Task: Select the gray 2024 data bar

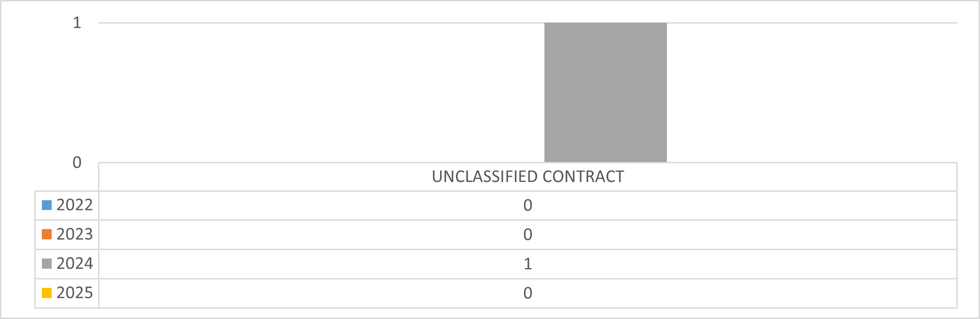Action: click(x=605, y=92)
